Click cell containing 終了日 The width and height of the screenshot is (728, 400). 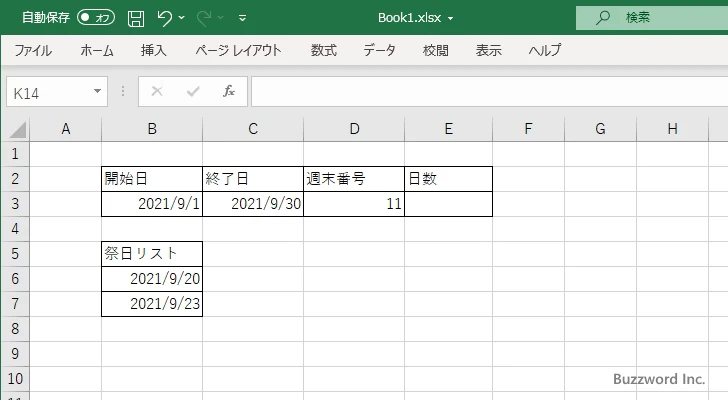[x=253, y=179]
